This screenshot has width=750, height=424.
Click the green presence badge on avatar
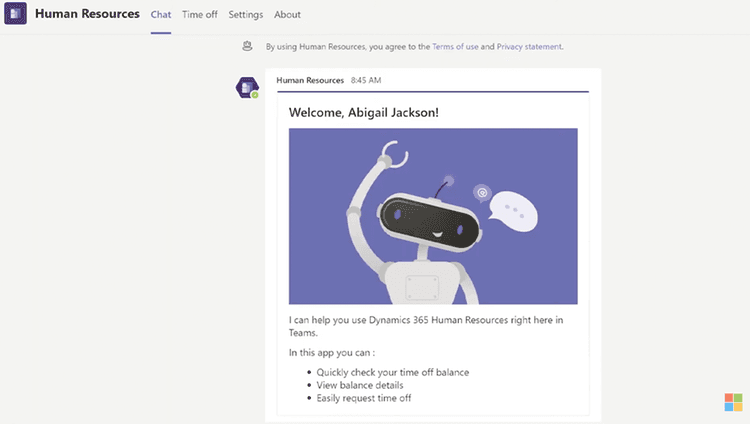click(255, 95)
